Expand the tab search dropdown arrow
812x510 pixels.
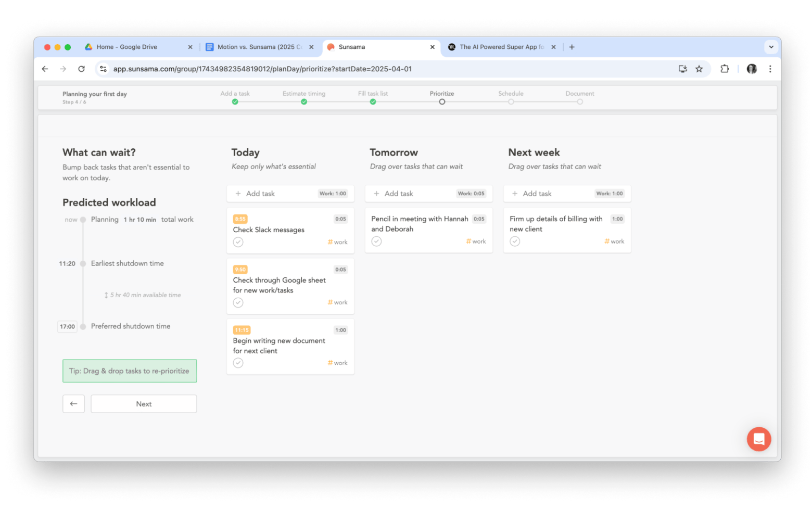(771, 47)
